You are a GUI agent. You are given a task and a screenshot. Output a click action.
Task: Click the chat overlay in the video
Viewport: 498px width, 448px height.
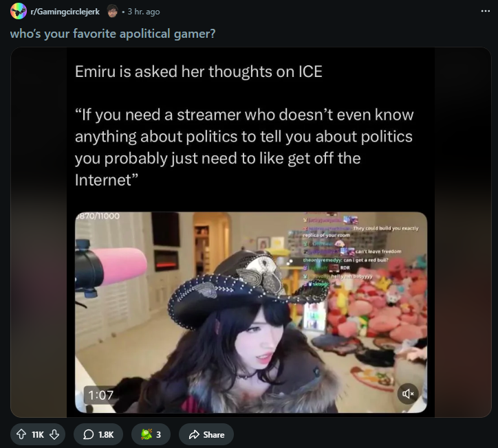pos(360,250)
